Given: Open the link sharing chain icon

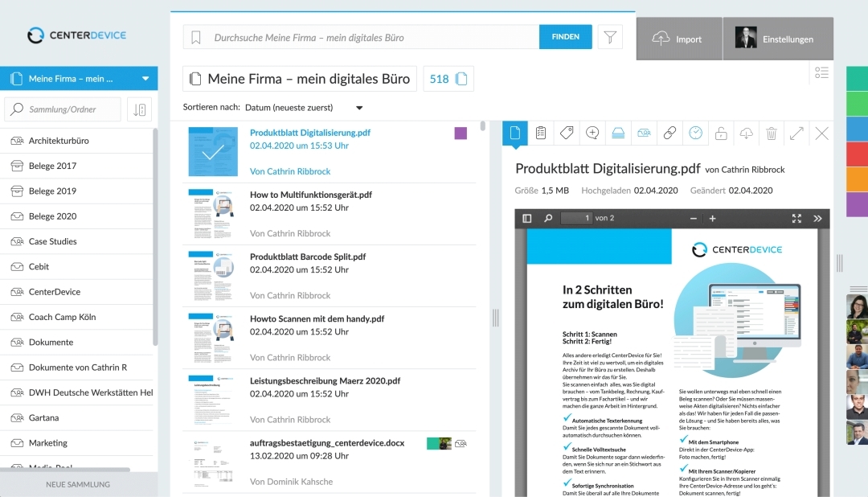Looking at the screenshot, I should point(669,133).
